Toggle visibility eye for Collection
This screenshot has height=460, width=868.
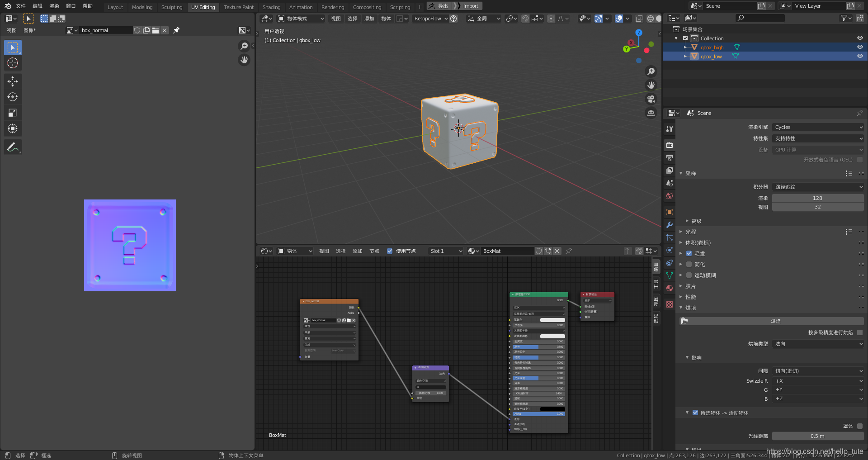coord(860,38)
